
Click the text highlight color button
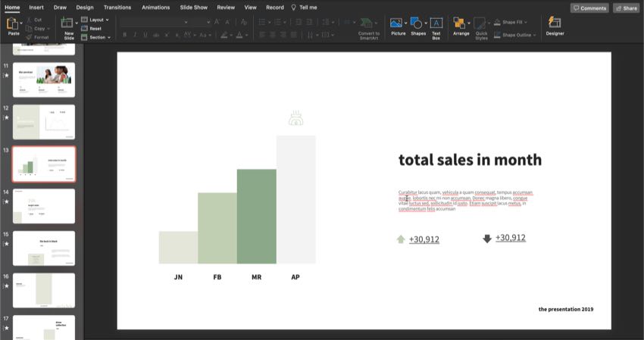pyautogui.click(x=224, y=36)
